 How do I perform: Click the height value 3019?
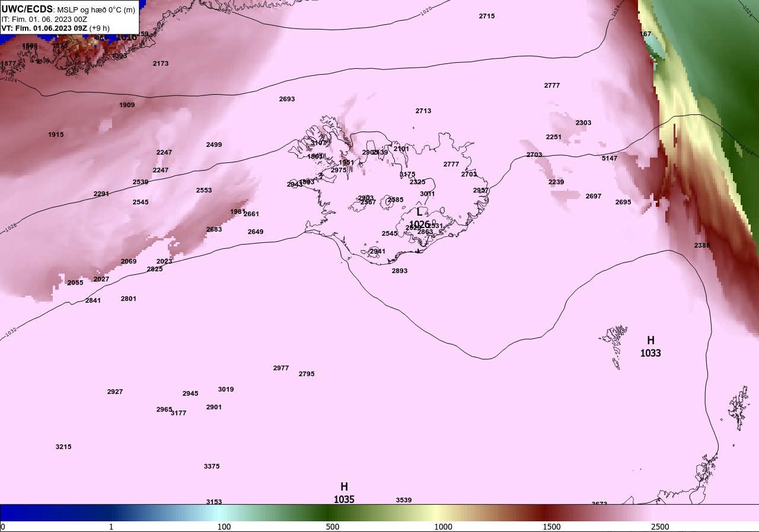(226, 389)
